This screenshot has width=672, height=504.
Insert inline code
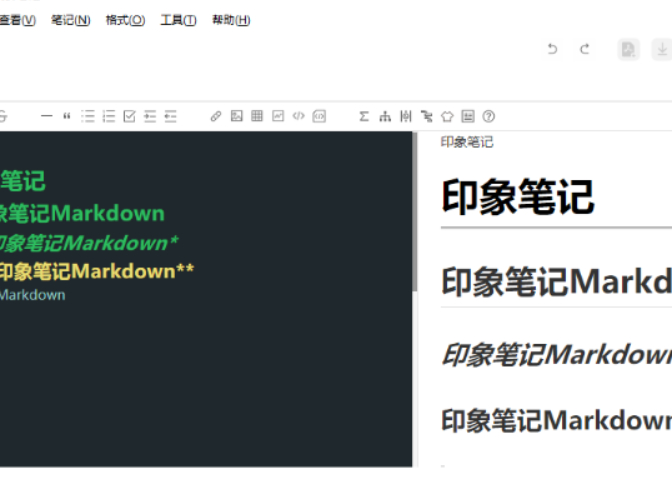299,116
